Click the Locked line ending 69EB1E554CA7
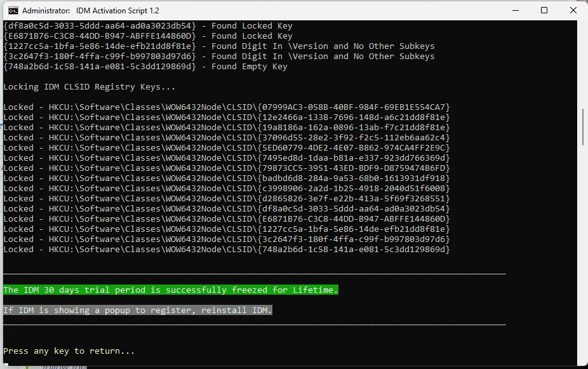Viewport: 588px width, 369px height. click(x=227, y=107)
